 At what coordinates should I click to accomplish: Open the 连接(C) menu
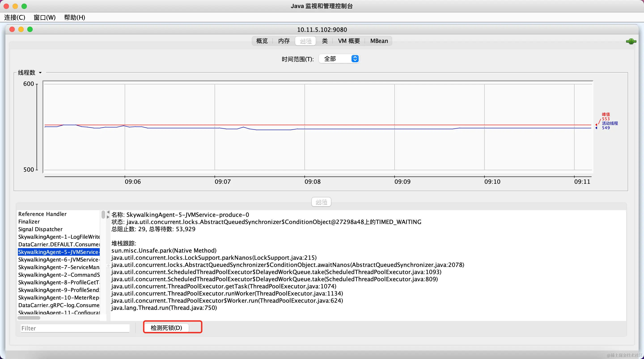(x=15, y=17)
